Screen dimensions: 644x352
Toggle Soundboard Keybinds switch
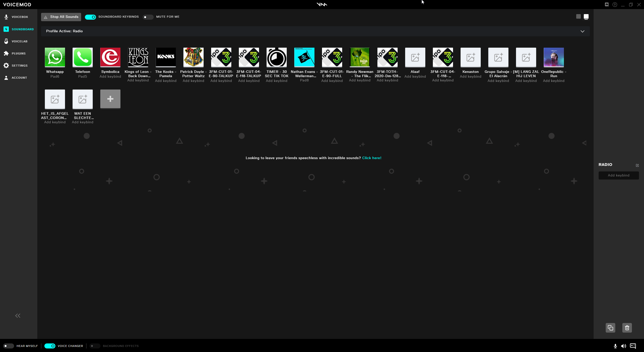point(90,17)
